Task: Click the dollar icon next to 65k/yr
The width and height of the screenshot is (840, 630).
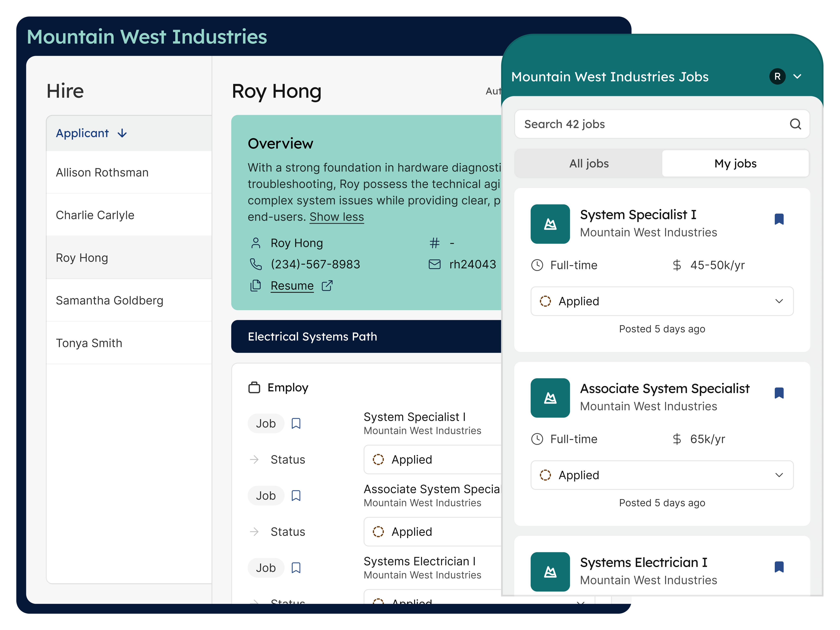Action: (x=677, y=439)
